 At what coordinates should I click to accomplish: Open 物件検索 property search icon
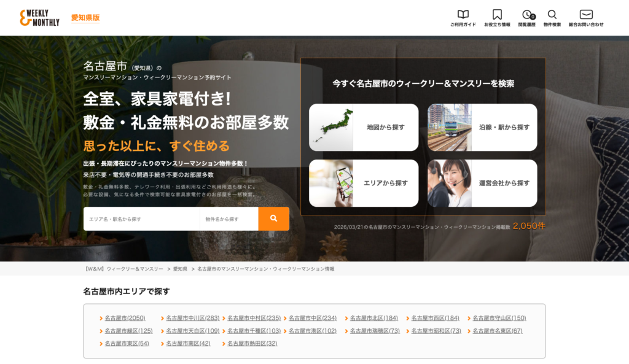pyautogui.click(x=552, y=16)
